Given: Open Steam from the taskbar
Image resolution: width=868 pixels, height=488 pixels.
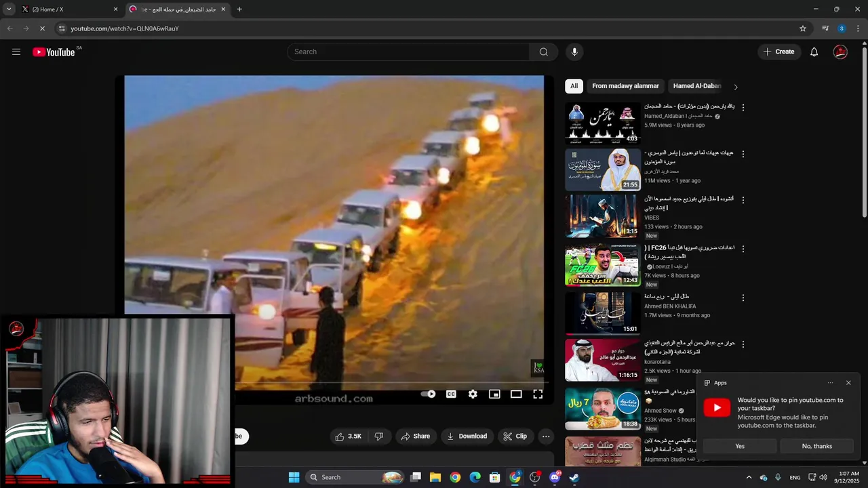Looking at the screenshot, I should 574,477.
